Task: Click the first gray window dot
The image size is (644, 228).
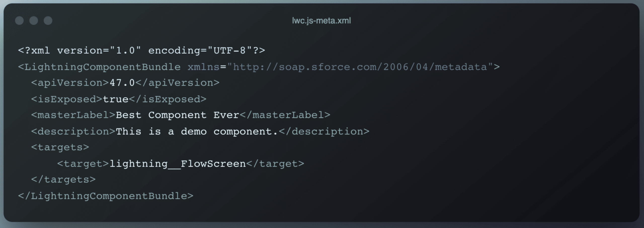Action: pyautogui.click(x=19, y=20)
